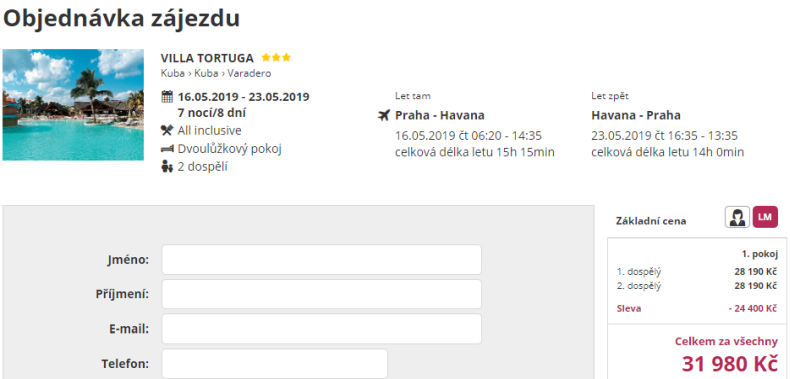Focus the Telefon input field
The image size is (790, 379).
tap(275, 363)
